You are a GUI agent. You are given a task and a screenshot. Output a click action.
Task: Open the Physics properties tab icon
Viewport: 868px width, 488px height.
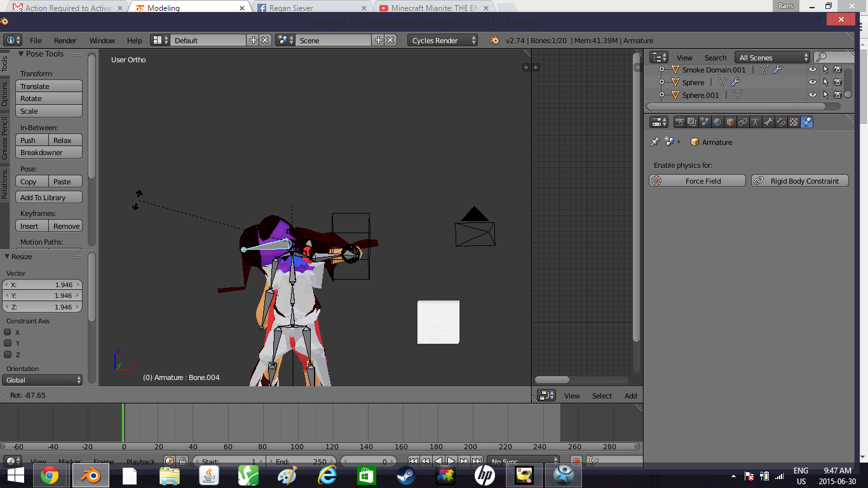(x=806, y=122)
